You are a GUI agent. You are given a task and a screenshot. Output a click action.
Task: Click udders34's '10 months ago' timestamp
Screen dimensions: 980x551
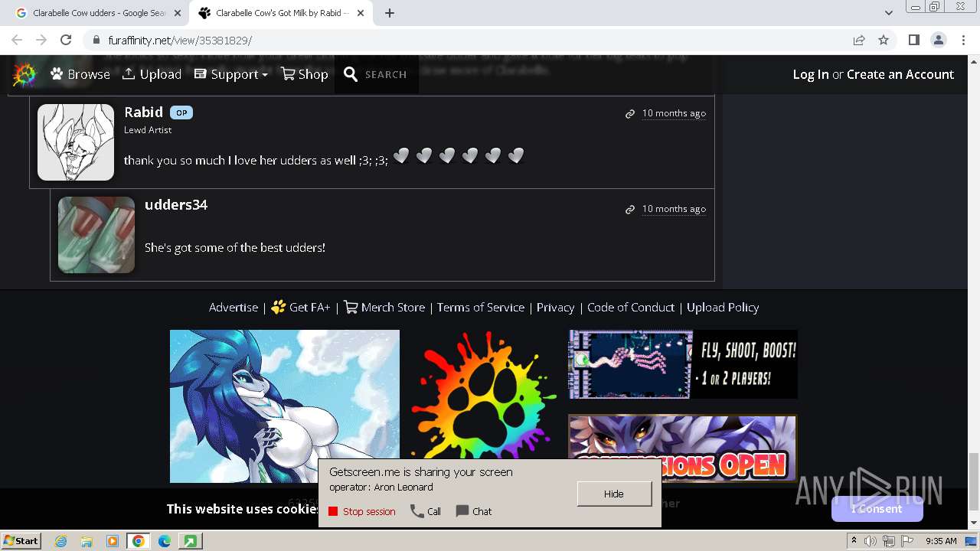pyautogui.click(x=674, y=209)
